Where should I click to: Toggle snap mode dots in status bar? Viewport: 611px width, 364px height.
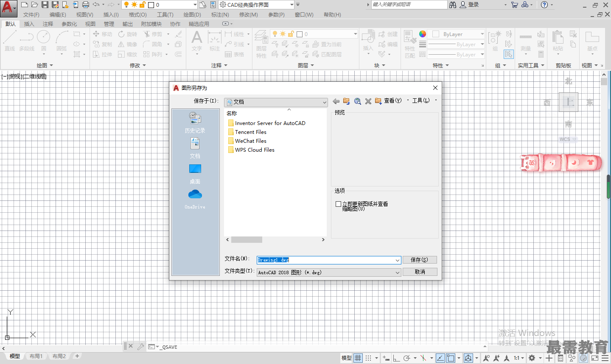[x=368, y=358]
